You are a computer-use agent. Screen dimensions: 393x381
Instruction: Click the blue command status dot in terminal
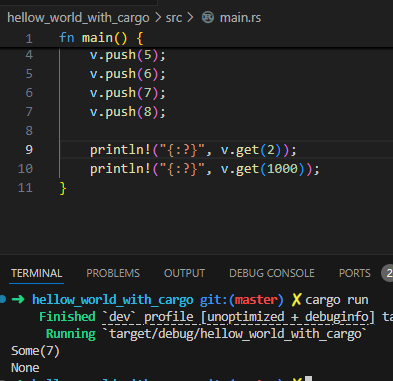point(3,299)
